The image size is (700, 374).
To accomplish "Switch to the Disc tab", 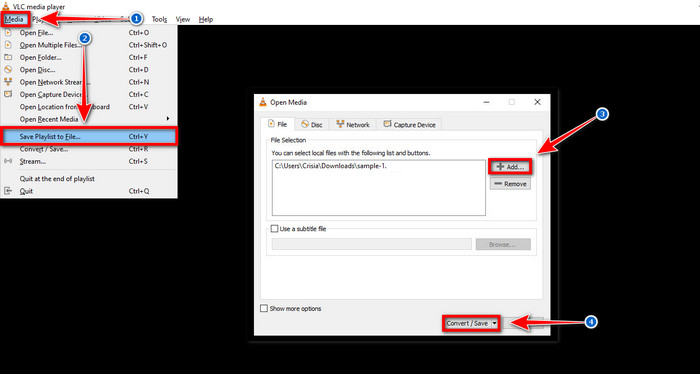I will pyautogui.click(x=312, y=125).
